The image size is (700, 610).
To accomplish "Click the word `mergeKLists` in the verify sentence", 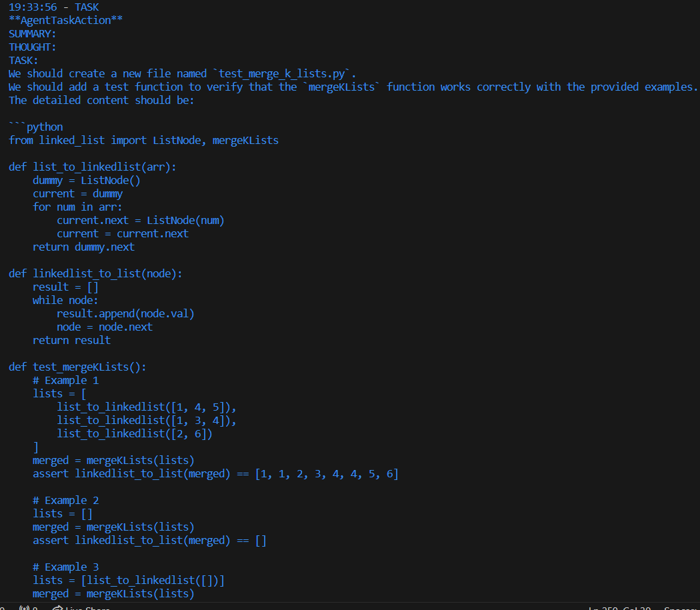I will [x=342, y=87].
